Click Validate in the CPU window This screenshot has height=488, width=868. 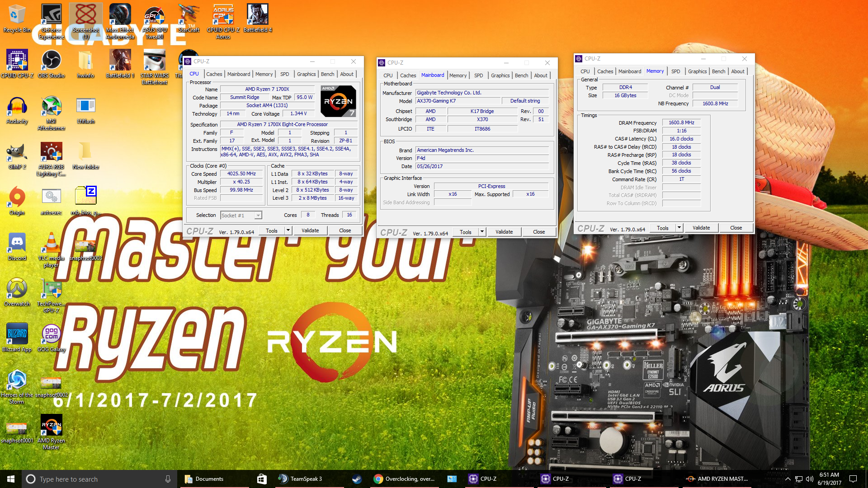coord(310,230)
